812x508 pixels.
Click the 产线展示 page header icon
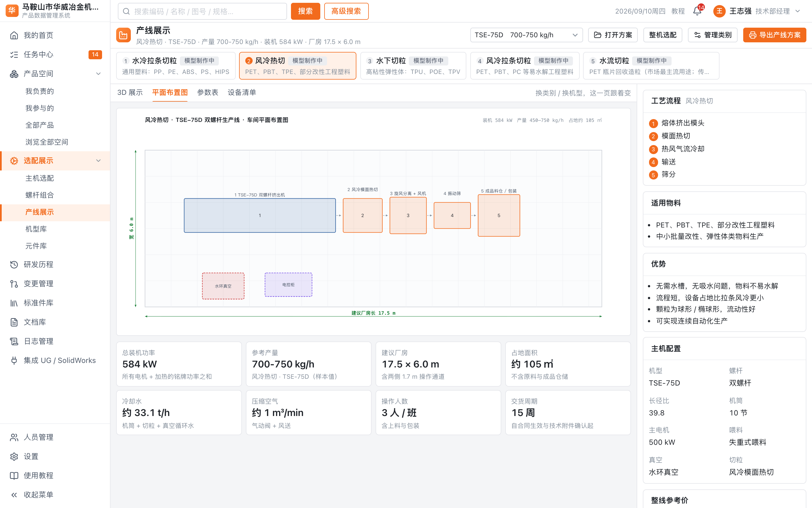[123, 35]
